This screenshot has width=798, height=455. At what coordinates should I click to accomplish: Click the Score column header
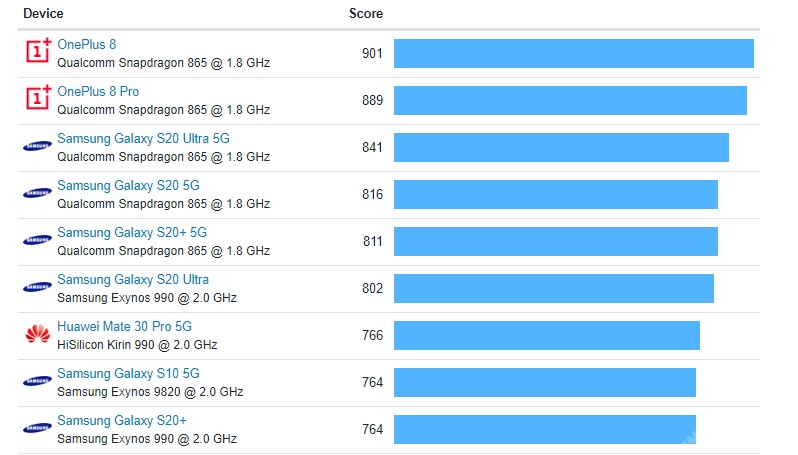[366, 14]
